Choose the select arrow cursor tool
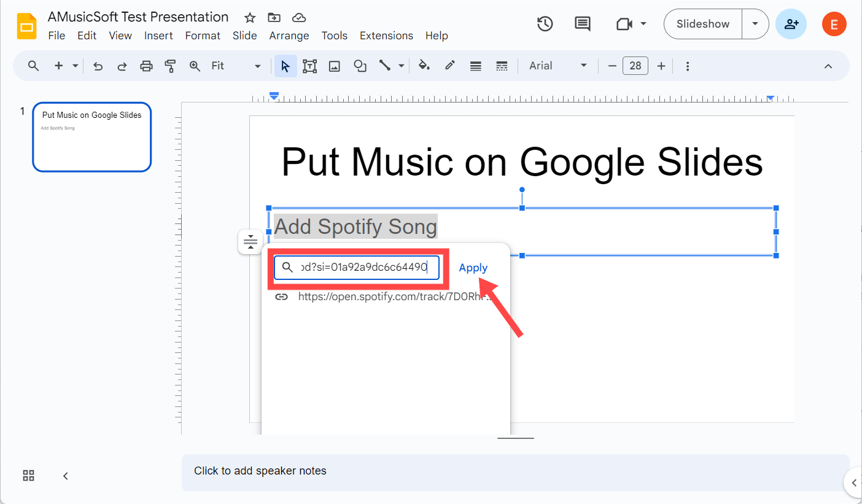The height and width of the screenshot is (504, 862). (x=285, y=66)
